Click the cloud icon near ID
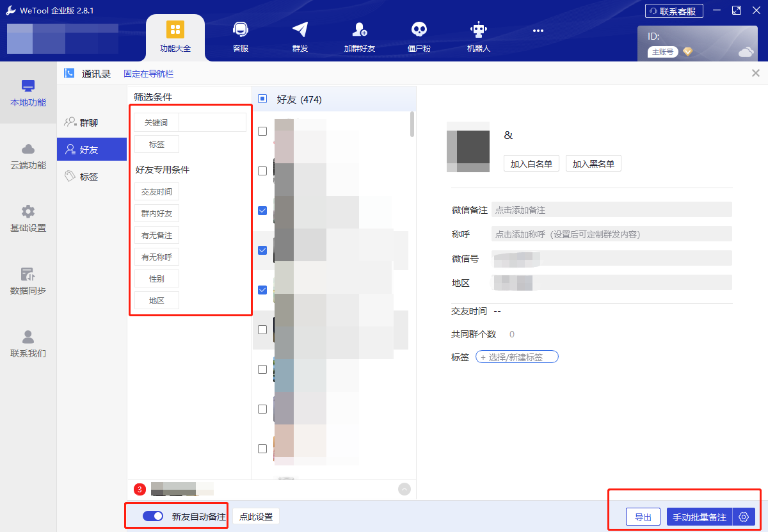This screenshot has height=532, width=768. click(x=746, y=52)
